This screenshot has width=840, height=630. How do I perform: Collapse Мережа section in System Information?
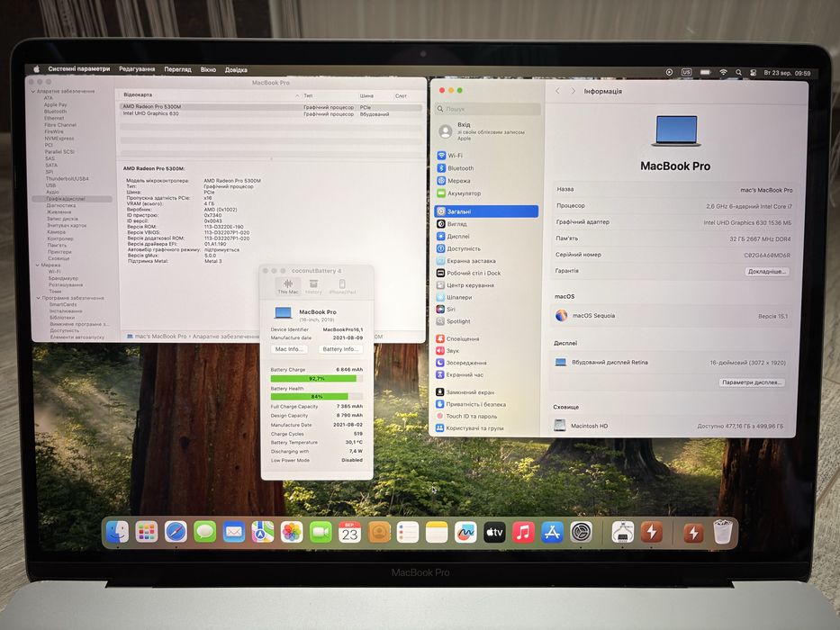pos(38,265)
